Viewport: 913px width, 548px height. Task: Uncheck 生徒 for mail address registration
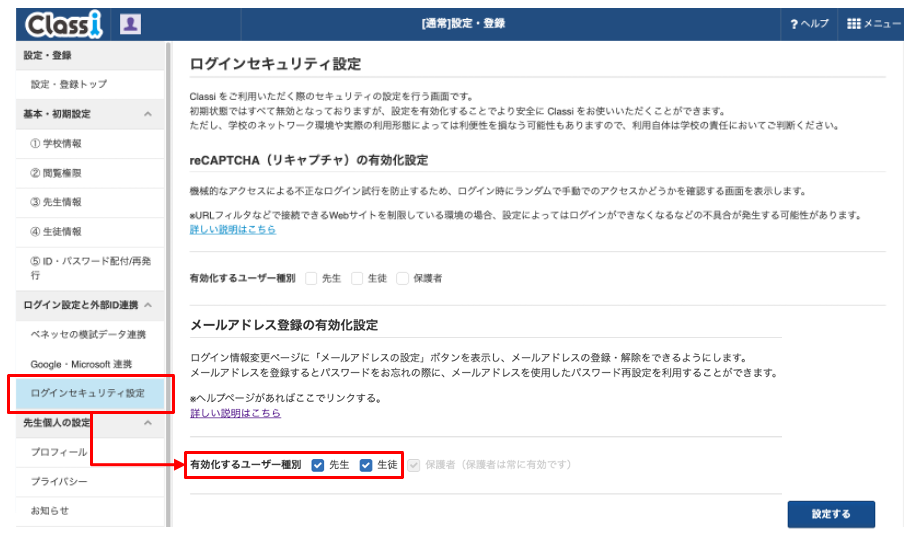(366, 465)
